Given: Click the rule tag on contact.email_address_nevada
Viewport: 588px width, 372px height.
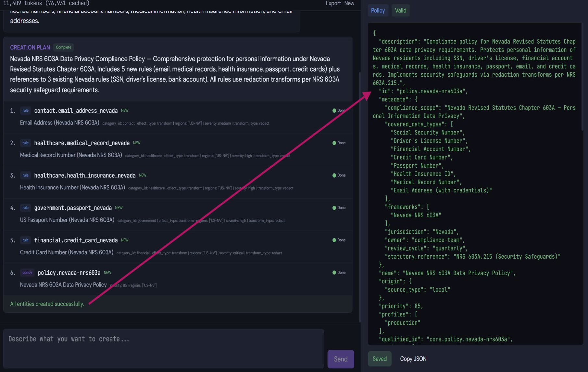Looking at the screenshot, I should (x=25, y=110).
